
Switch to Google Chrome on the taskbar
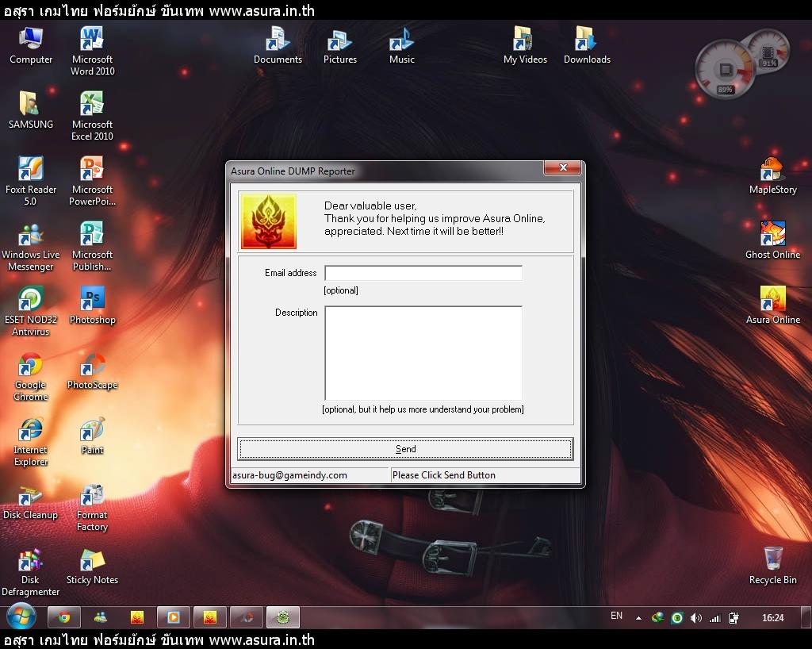click(x=64, y=617)
